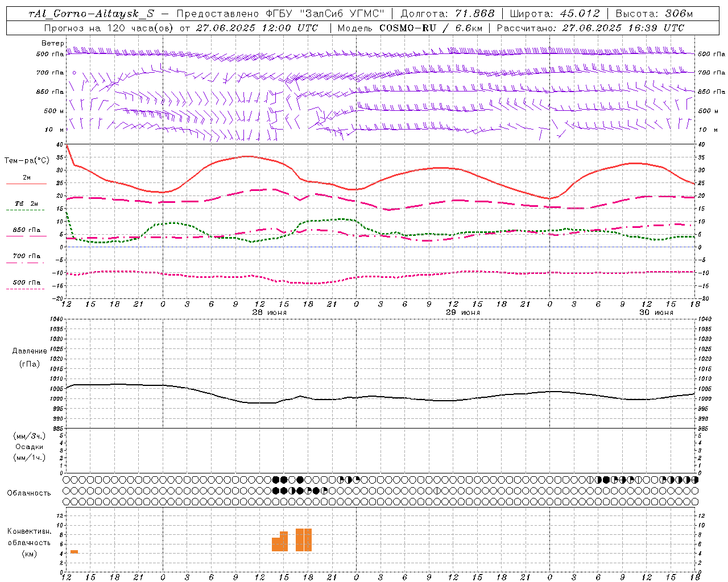The height and width of the screenshot is (582, 728).
Task: Click the Тем-ра(°C) axis title
Action: coord(27,161)
